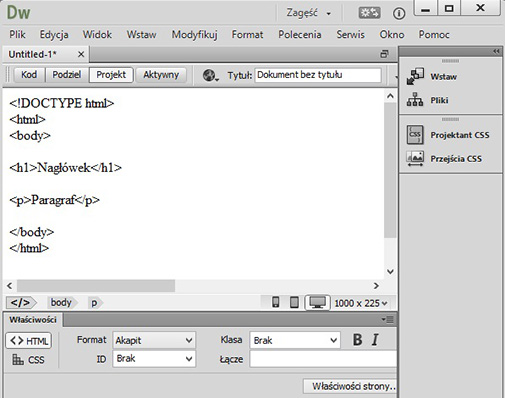Switch to Projekt view
This screenshot has height=398, width=505.
(111, 75)
